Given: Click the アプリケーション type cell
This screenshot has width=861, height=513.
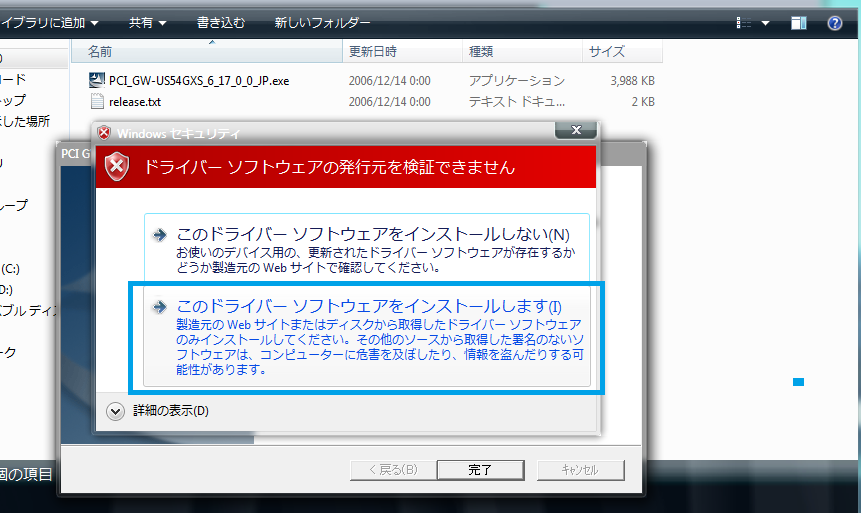Looking at the screenshot, I should pyautogui.click(x=517, y=81).
